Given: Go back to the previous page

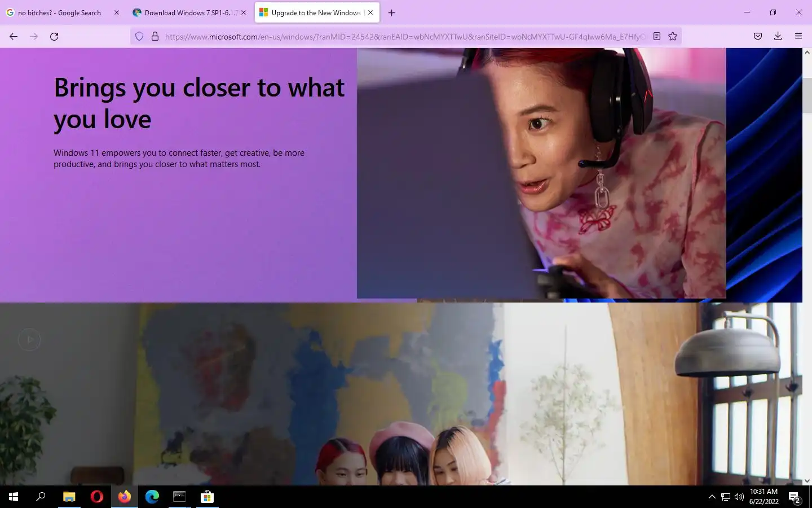Looking at the screenshot, I should click(x=14, y=36).
